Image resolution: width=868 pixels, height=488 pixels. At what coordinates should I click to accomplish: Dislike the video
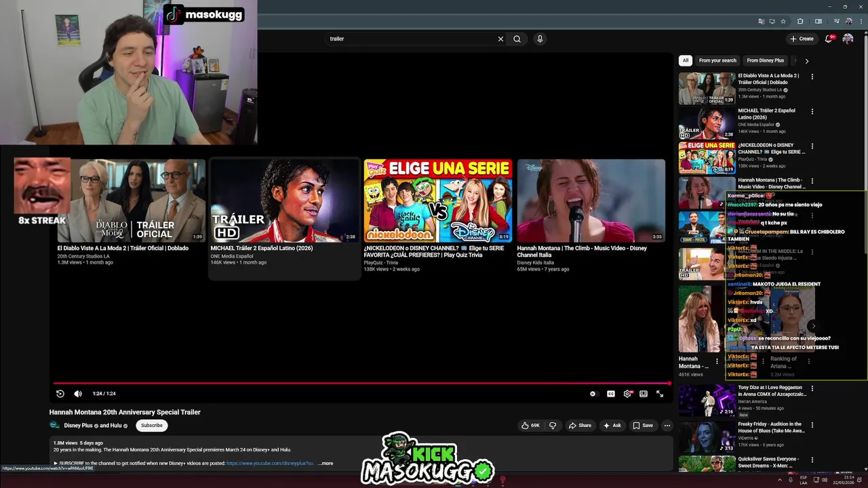pos(553,426)
